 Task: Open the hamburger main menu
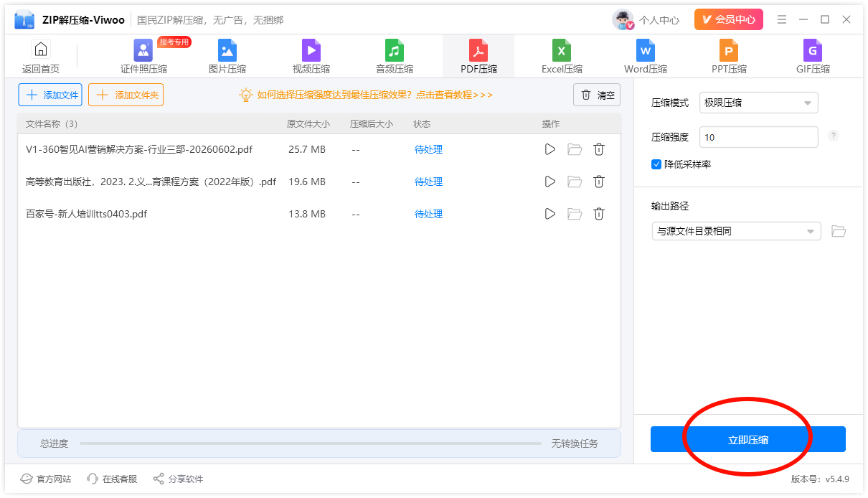tap(782, 19)
